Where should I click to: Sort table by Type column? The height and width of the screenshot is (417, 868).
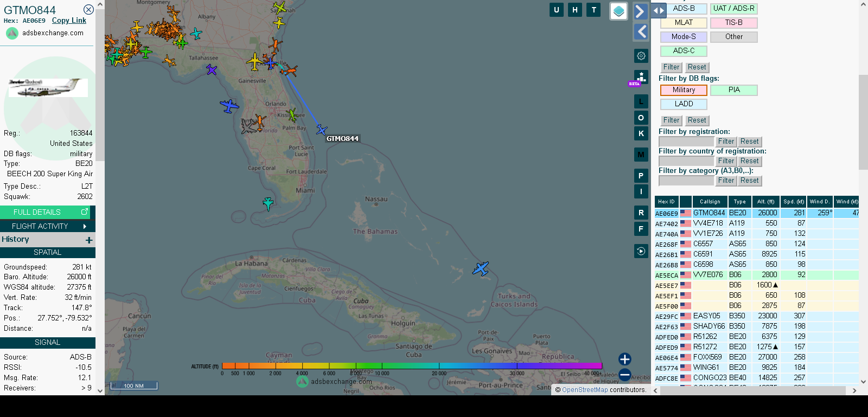click(x=739, y=202)
